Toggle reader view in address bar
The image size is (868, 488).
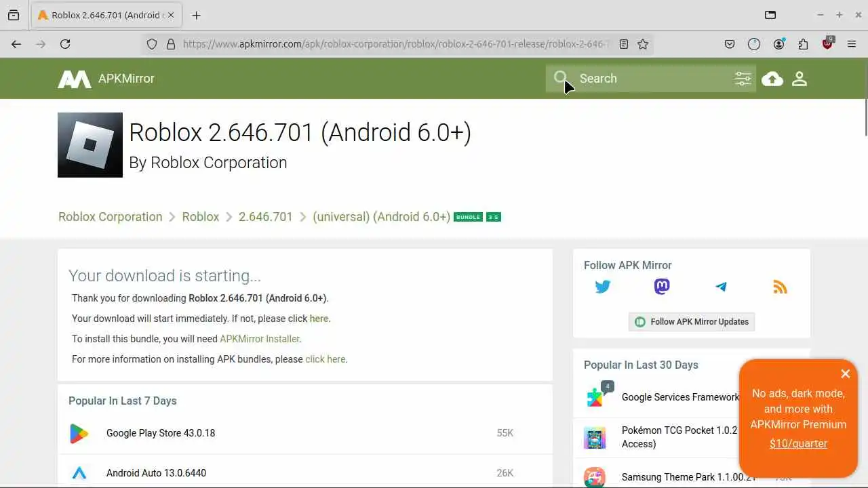(x=624, y=44)
